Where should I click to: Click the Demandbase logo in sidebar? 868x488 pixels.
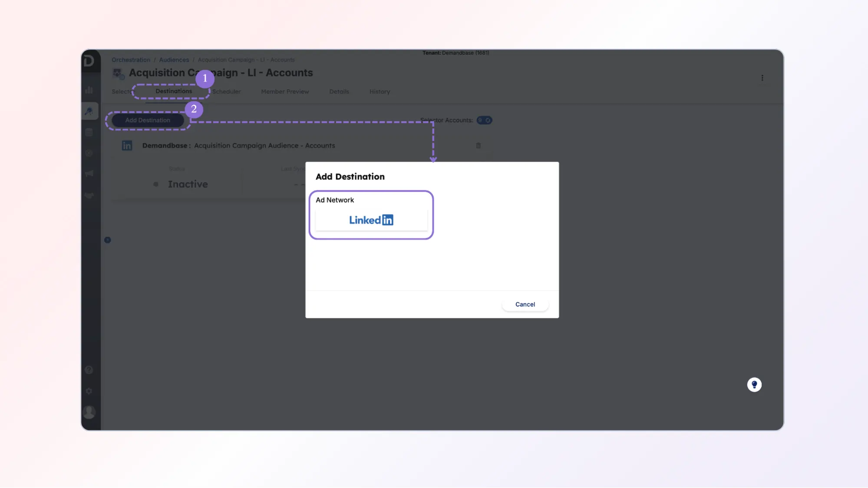(89, 61)
